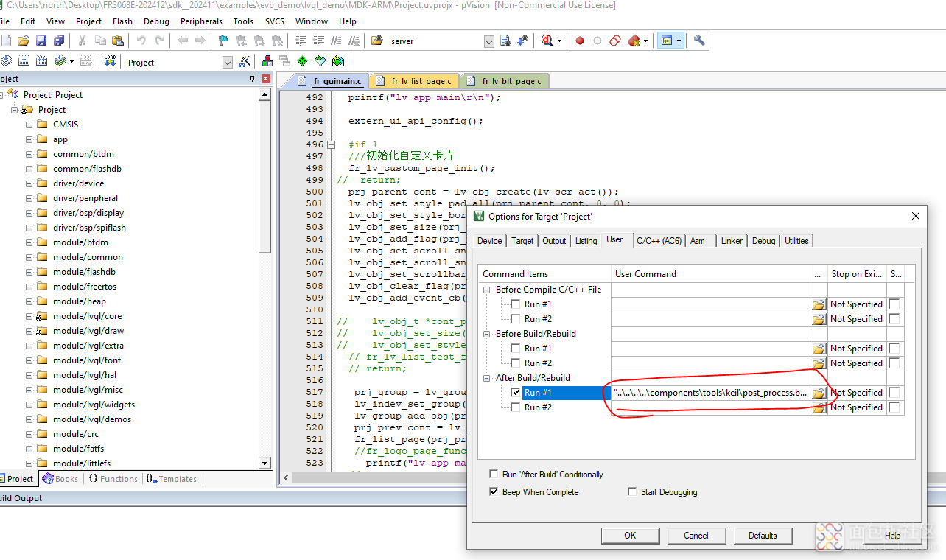Confirm the options with OK
This screenshot has width=946, height=560.
(630, 536)
